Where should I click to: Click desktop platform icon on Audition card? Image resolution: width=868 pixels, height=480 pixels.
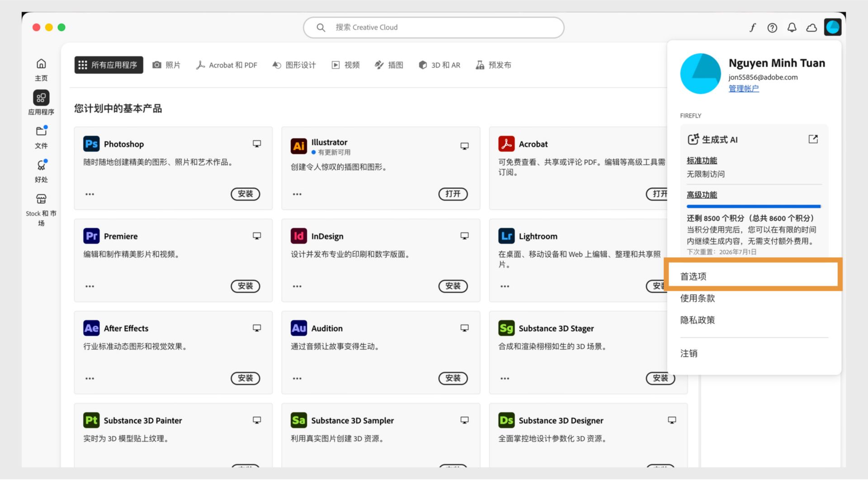click(x=464, y=328)
